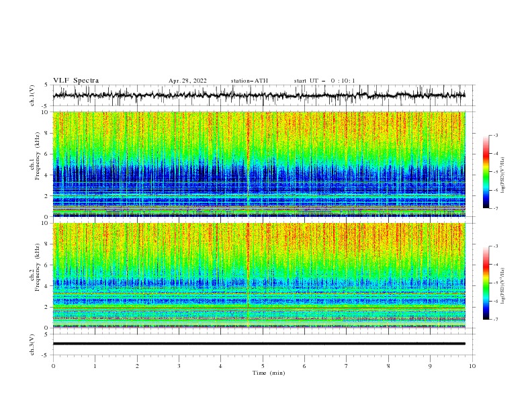Click the ch.1 voltage waveform trace
The image size is (532, 411).
coord(259,95)
